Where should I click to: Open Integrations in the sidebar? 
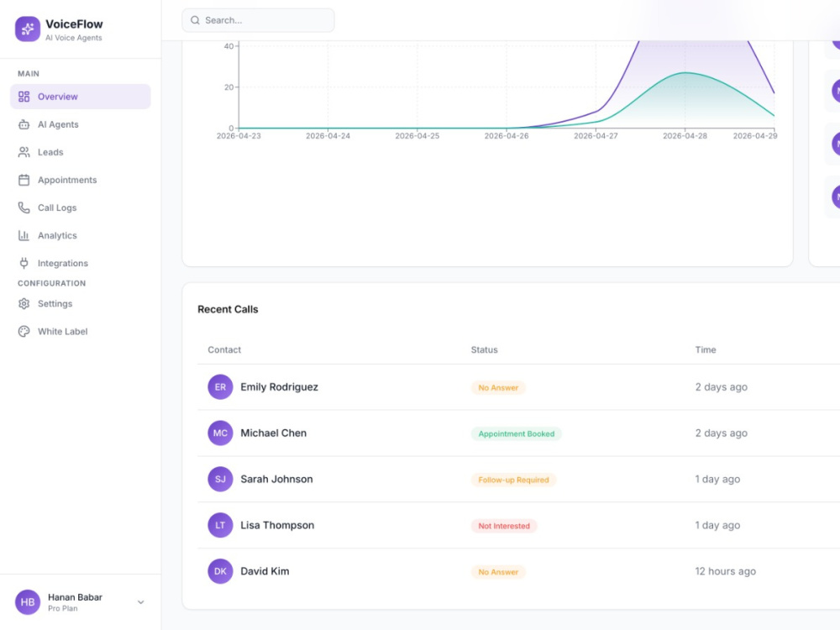tap(81, 263)
